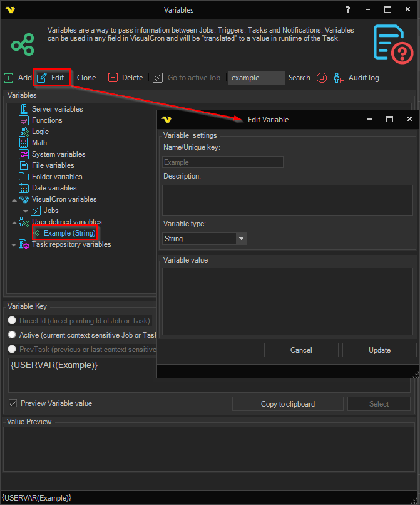
Task: Collapse the User defined variables node
Action: [14, 222]
